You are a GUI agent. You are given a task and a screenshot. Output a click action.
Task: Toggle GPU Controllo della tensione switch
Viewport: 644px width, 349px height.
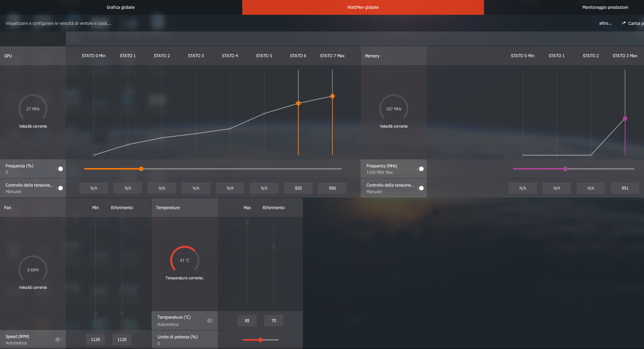60,188
